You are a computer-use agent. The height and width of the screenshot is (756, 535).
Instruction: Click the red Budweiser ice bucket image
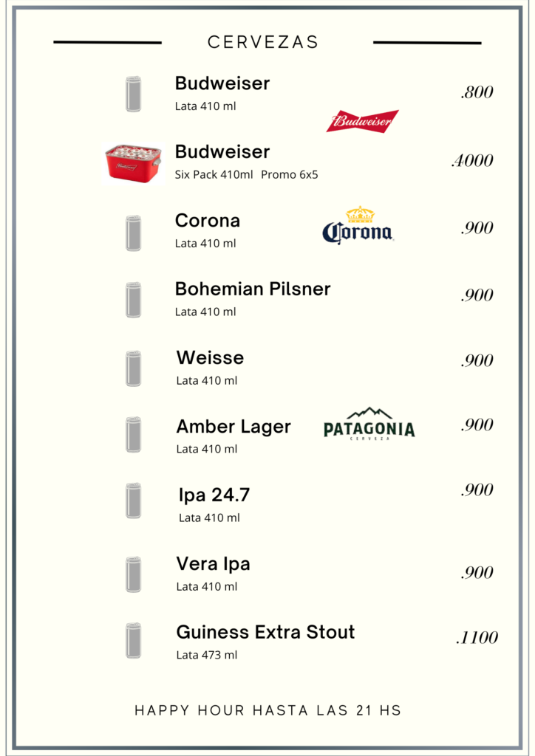pos(133,163)
